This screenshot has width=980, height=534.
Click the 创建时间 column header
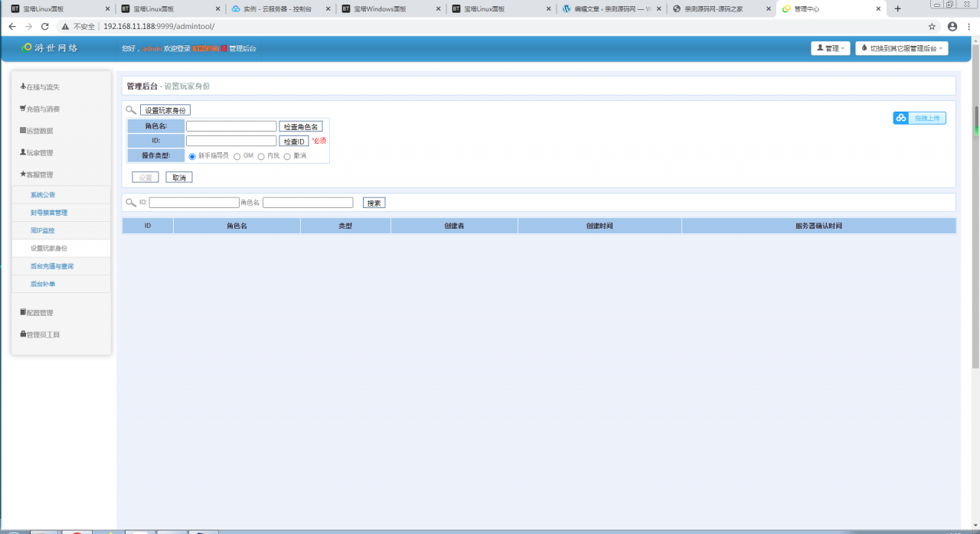click(x=599, y=226)
